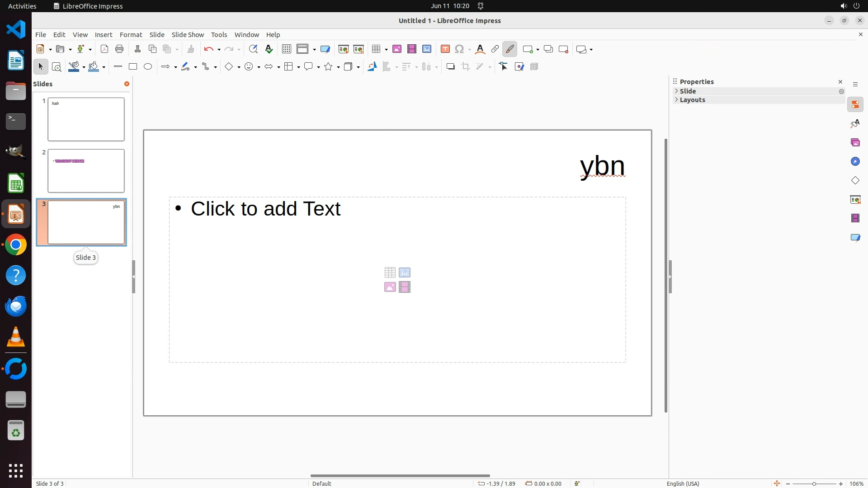
Task: Select slide 2 thumbnail
Action: 86,171
